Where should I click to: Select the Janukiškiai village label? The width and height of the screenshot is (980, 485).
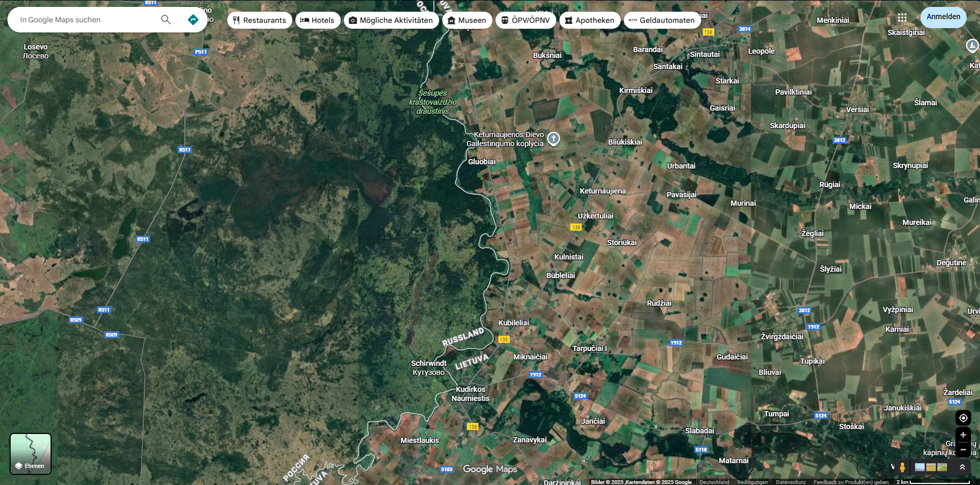coord(903,408)
